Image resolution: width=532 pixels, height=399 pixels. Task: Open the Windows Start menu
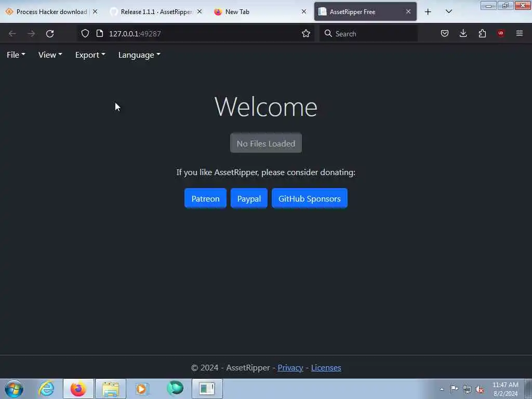click(x=14, y=389)
